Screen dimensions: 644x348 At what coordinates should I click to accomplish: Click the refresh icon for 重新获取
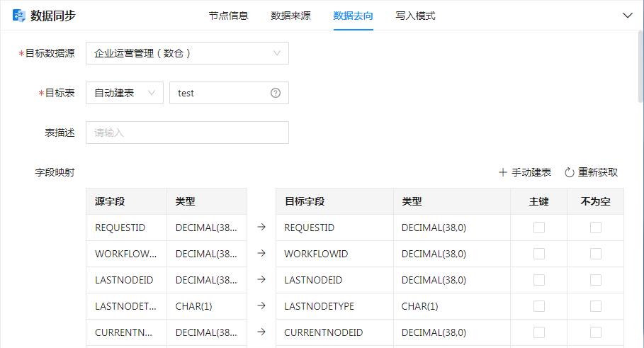[569, 172]
